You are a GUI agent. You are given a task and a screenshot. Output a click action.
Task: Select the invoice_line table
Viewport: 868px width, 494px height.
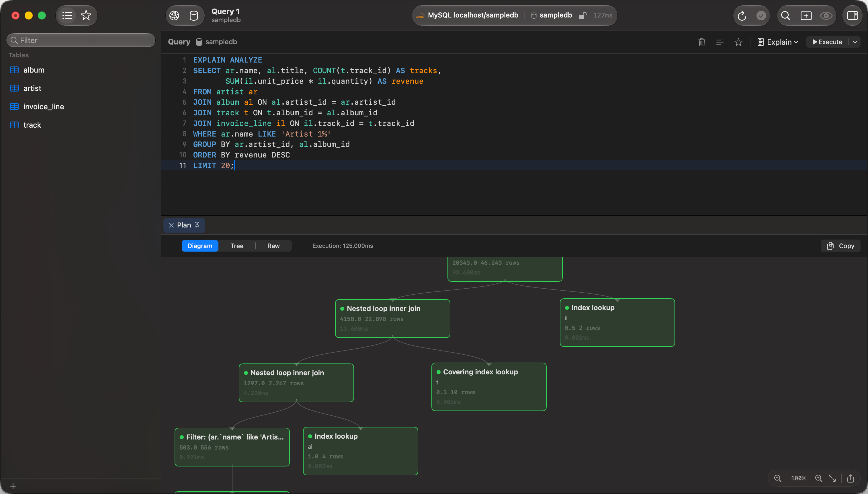(x=81, y=106)
